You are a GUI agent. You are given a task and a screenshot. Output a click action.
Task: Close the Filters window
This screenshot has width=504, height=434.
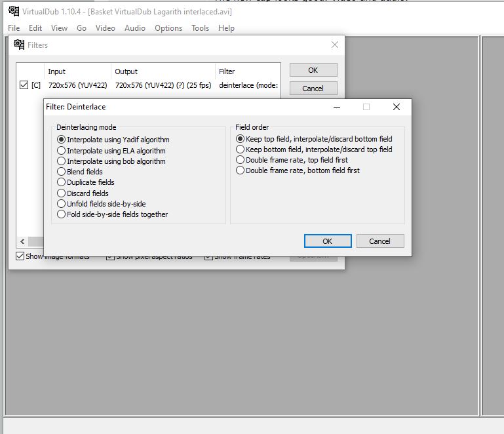pyautogui.click(x=335, y=45)
